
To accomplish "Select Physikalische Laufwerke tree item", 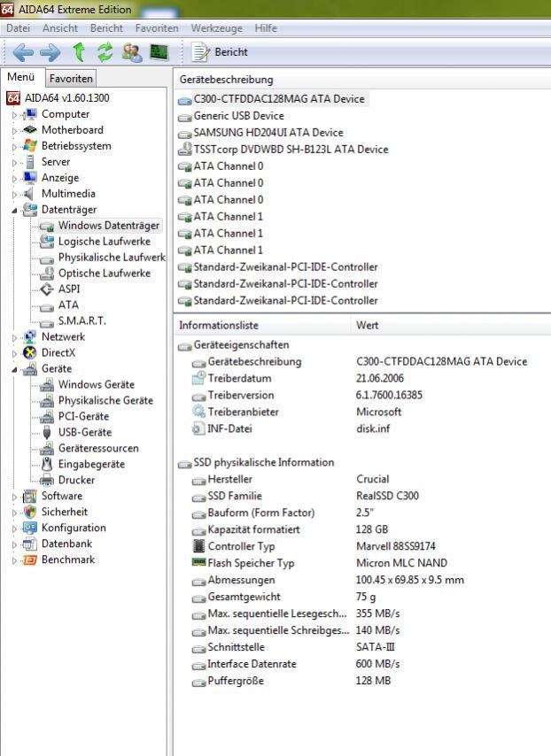I will [x=103, y=258].
